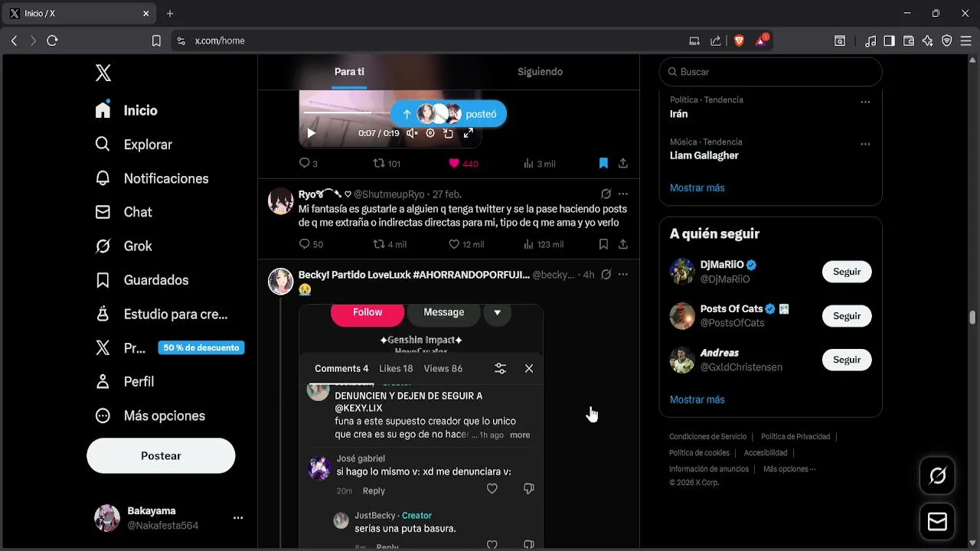This screenshot has width=980, height=551.
Task: Open Estudio para creadores
Action: (x=161, y=314)
